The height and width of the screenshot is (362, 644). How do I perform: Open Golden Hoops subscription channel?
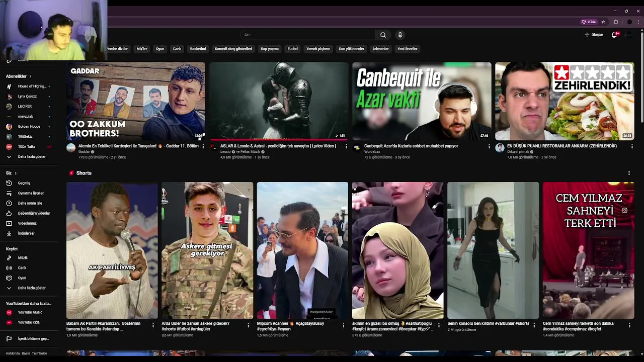click(x=29, y=126)
